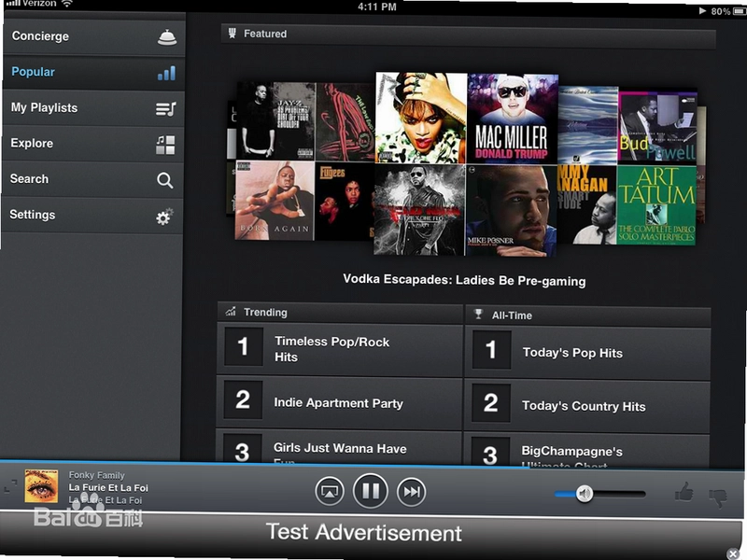Tap the Fugees album cover

click(x=344, y=202)
